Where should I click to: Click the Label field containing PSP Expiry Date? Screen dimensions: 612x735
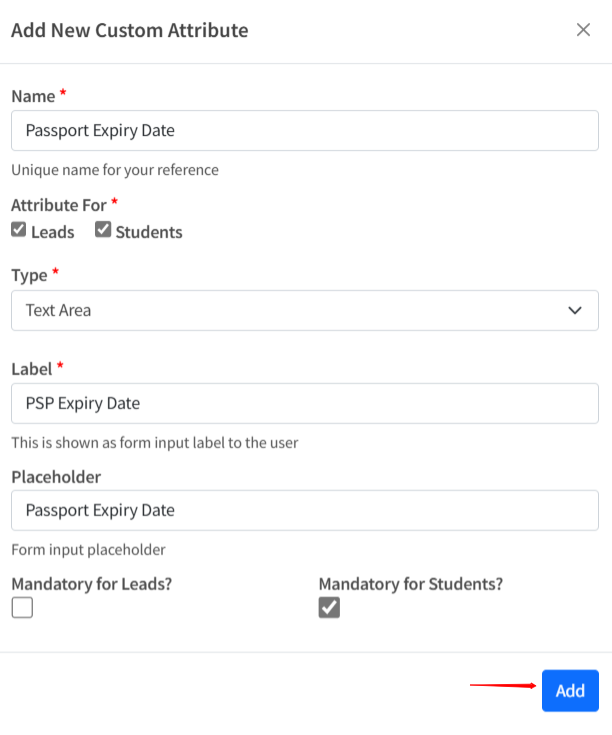click(304, 403)
